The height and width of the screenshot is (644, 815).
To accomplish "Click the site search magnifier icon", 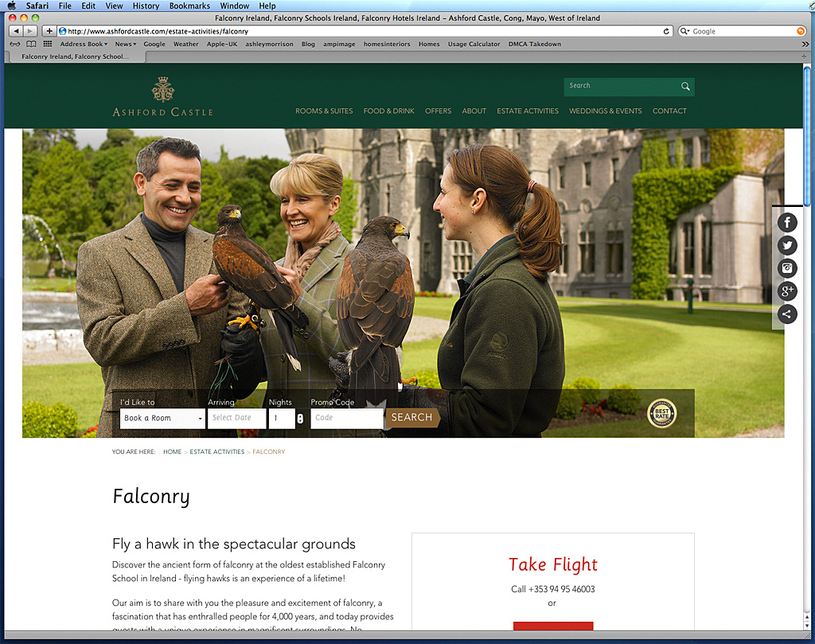I will (x=685, y=86).
